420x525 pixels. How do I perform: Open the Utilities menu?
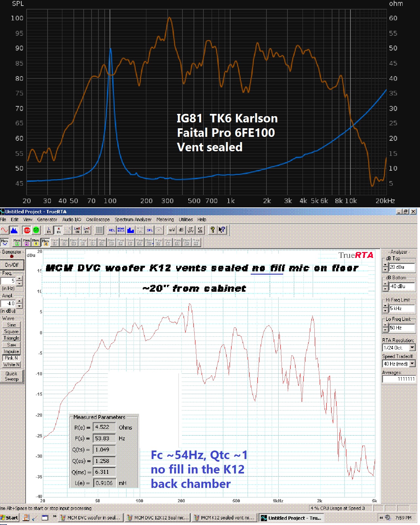pos(186,220)
